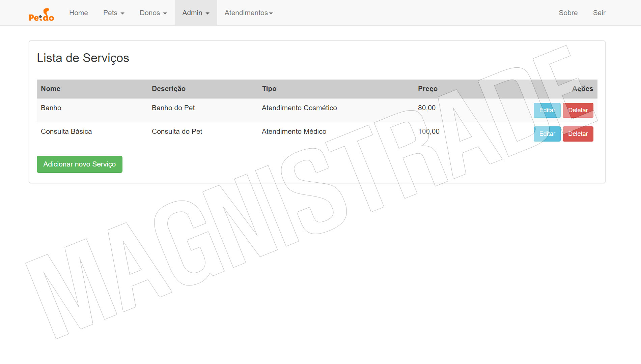641x364 pixels.
Task: Go to the Home page
Action: (x=78, y=13)
